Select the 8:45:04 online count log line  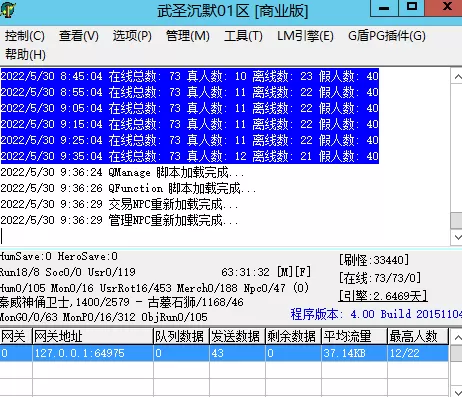click(x=189, y=76)
